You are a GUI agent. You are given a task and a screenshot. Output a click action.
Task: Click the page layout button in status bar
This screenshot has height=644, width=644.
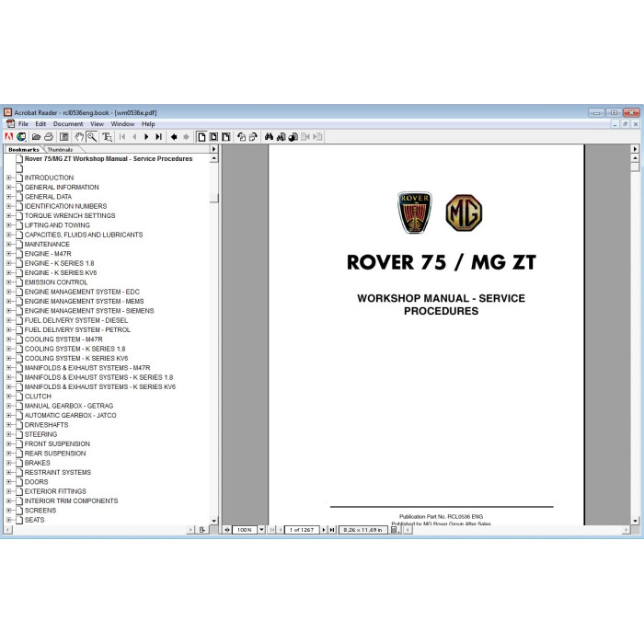point(395,530)
